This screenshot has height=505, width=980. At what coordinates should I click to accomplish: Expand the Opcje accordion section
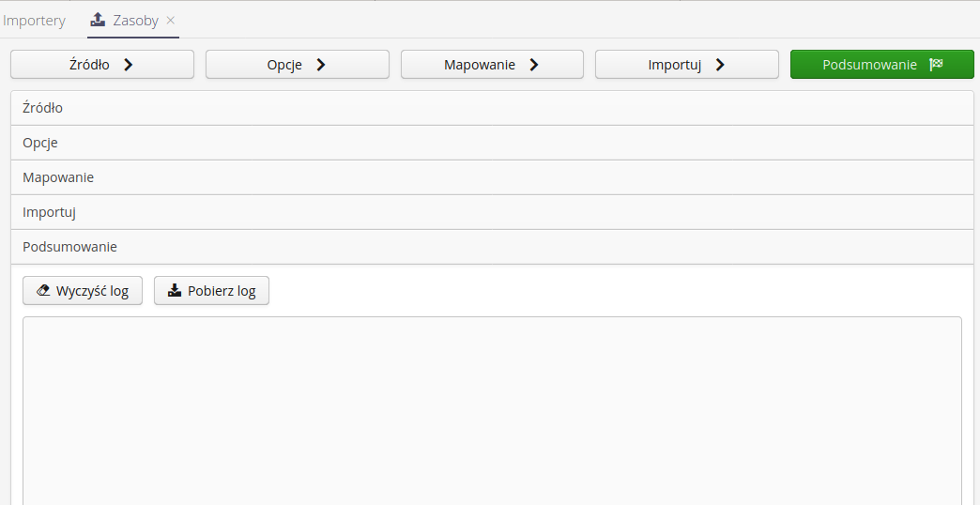click(492, 143)
